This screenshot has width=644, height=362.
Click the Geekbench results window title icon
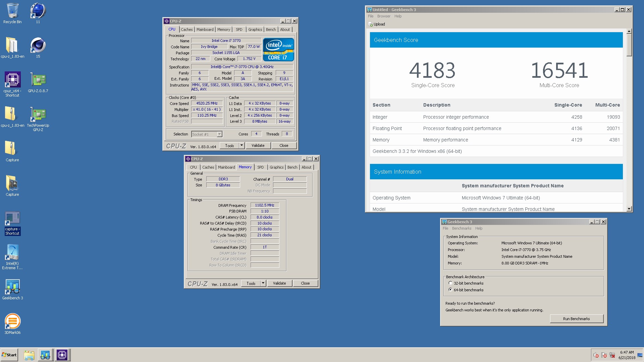click(370, 10)
